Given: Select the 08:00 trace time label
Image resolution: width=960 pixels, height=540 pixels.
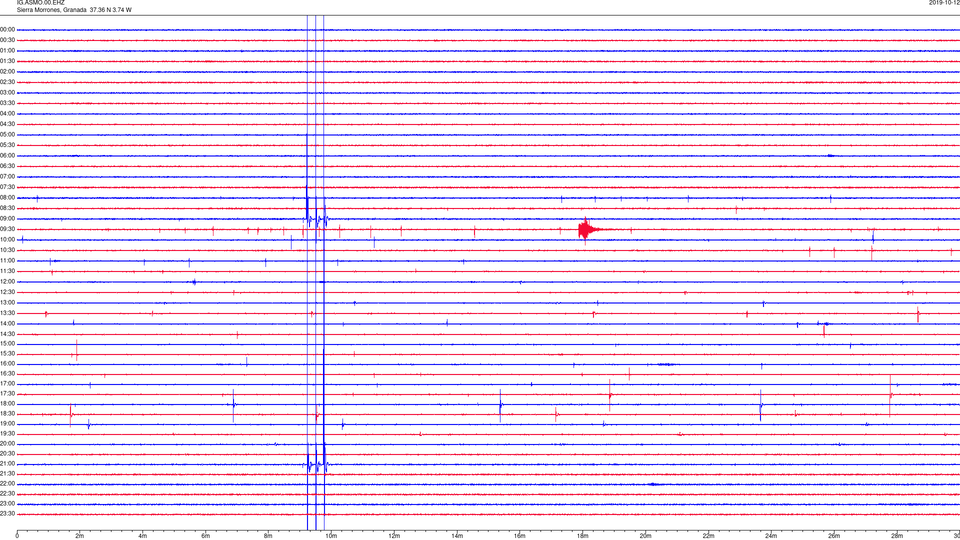Looking at the screenshot, I should click(x=7, y=198).
